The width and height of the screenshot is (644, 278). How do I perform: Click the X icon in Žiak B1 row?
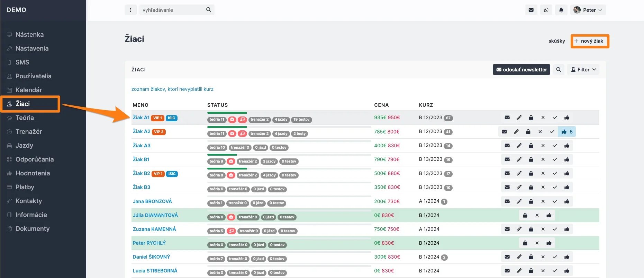(543, 159)
